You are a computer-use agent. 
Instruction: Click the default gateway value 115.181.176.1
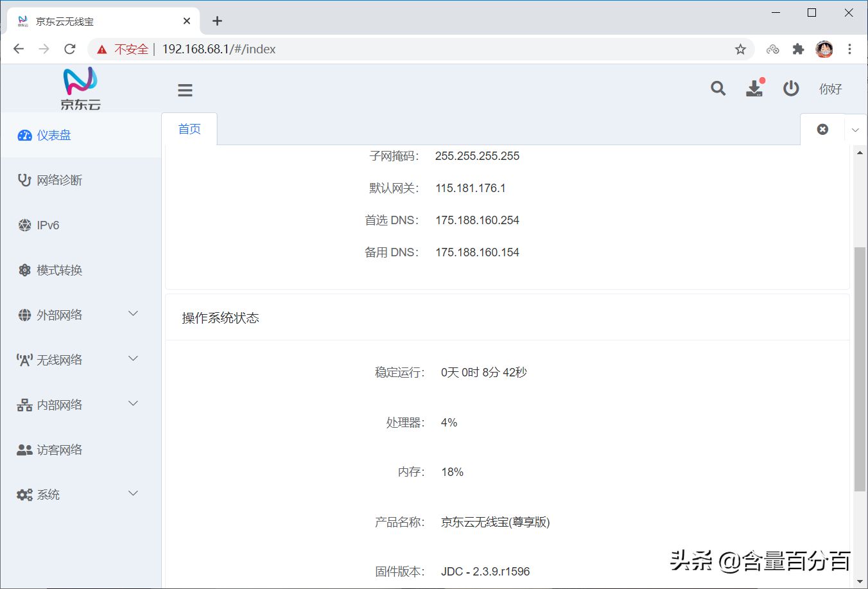471,188
